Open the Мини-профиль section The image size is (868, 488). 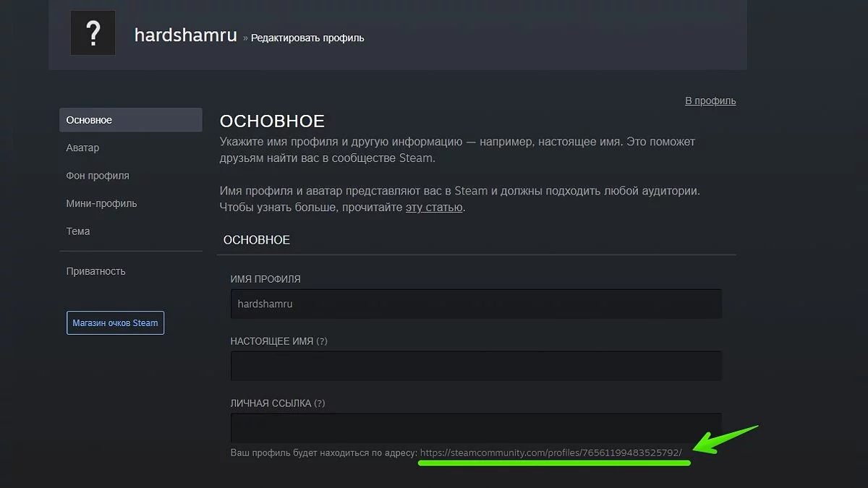(x=101, y=203)
